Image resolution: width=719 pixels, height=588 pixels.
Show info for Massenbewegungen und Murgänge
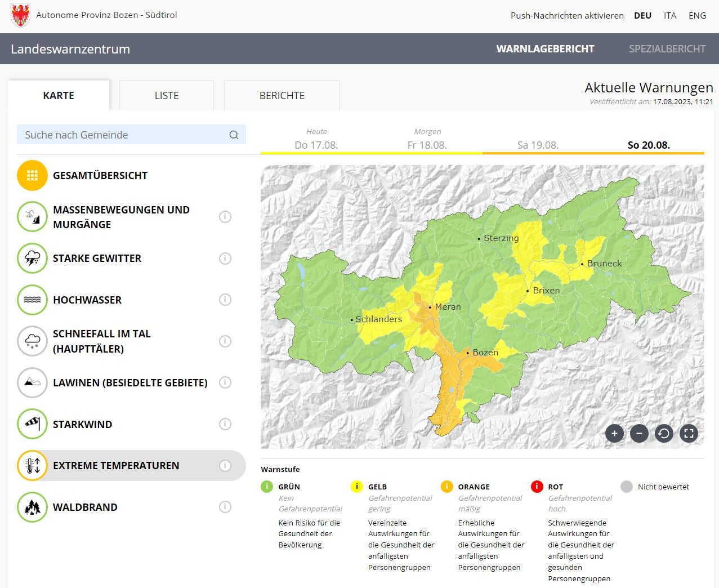pyautogui.click(x=225, y=217)
